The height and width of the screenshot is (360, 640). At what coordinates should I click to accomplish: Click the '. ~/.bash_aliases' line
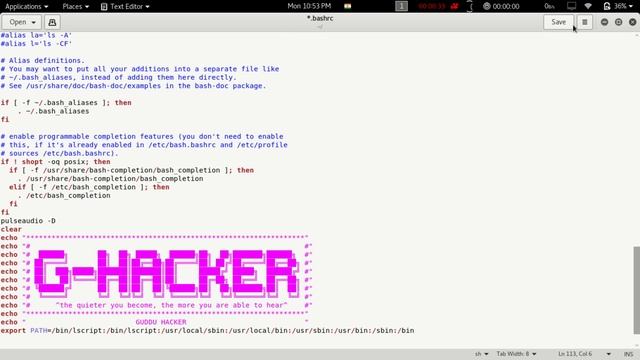[x=53, y=111]
